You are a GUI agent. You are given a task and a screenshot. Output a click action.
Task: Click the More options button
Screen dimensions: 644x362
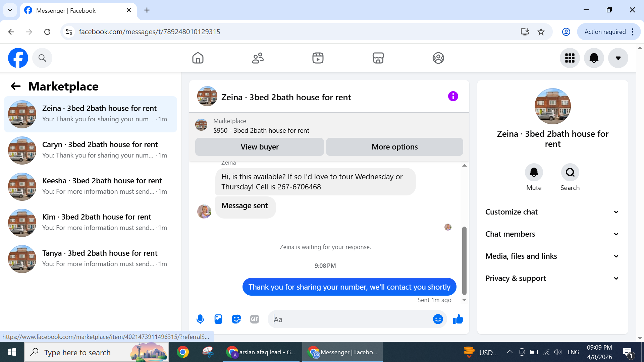394,147
